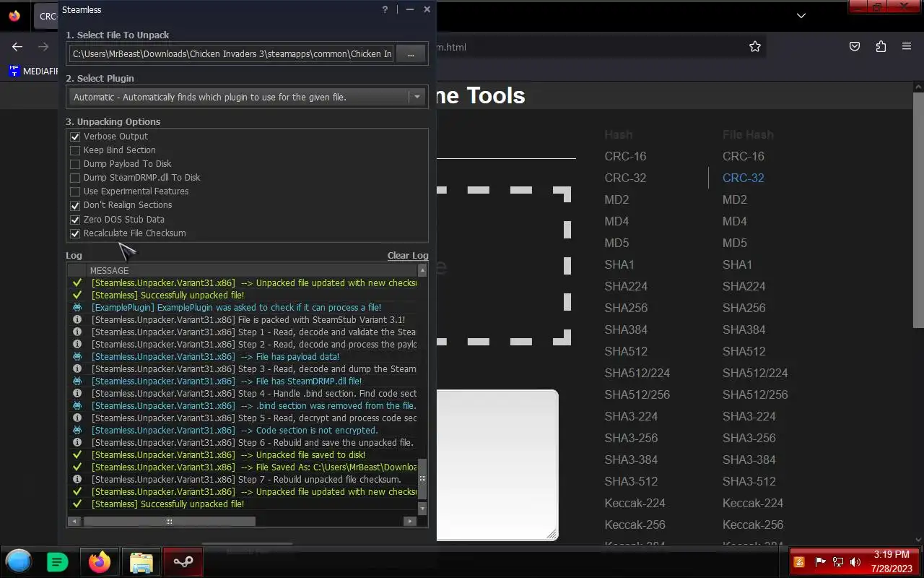Click the taskbar clock showing 3:19 PM
Screen dimensions: 924x578
tap(892, 561)
